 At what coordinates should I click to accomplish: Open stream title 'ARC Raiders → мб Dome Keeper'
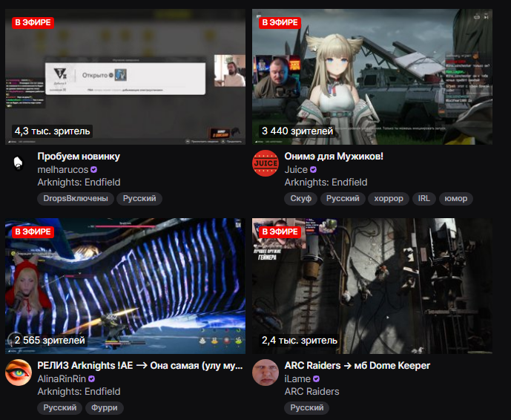[x=357, y=366]
